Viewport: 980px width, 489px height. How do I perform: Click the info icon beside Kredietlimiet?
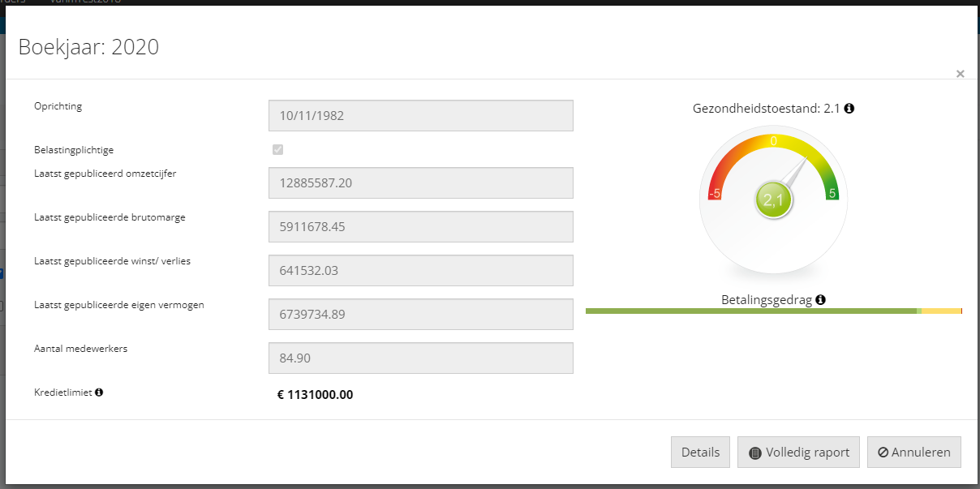pos(99,392)
